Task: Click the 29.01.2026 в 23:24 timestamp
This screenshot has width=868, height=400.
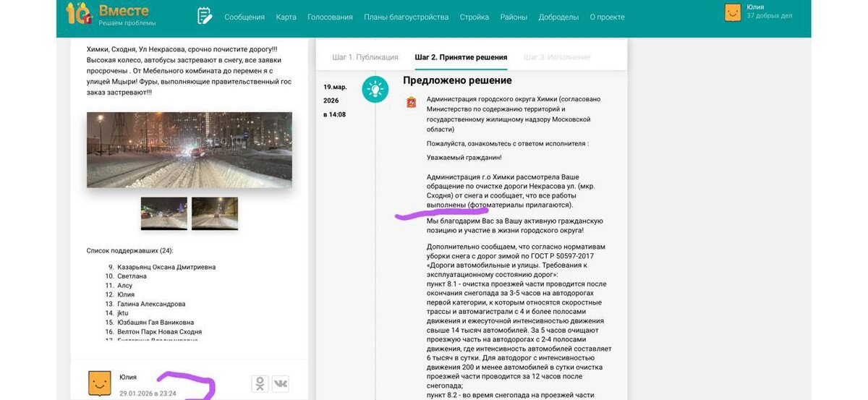Action: (148, 393)
